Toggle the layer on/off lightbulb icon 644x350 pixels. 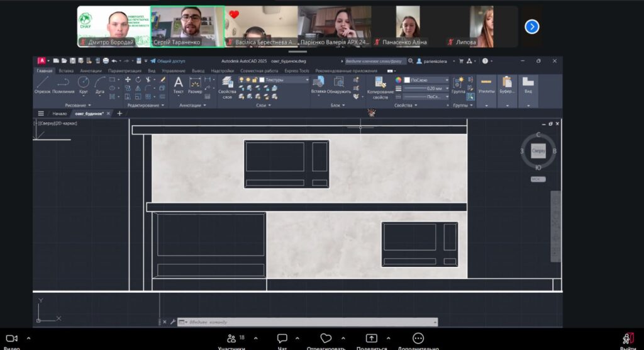coord(241,80)
